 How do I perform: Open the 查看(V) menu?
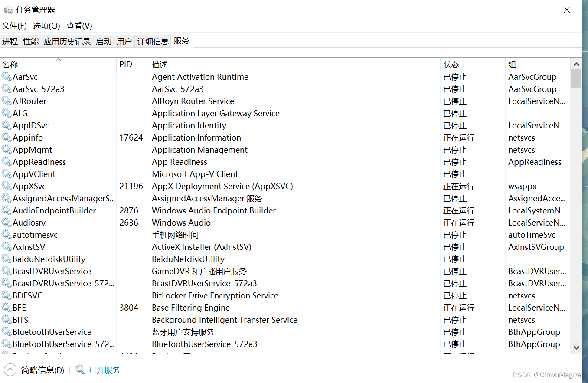pyautogui.click(x=79, y=26)
